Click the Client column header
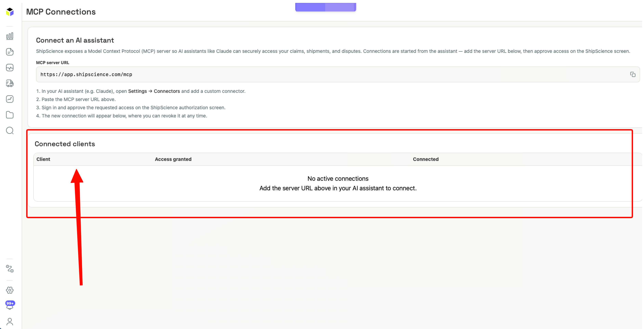Image resolution: width=644 pixels, height=329 pixels. (43, 159)
